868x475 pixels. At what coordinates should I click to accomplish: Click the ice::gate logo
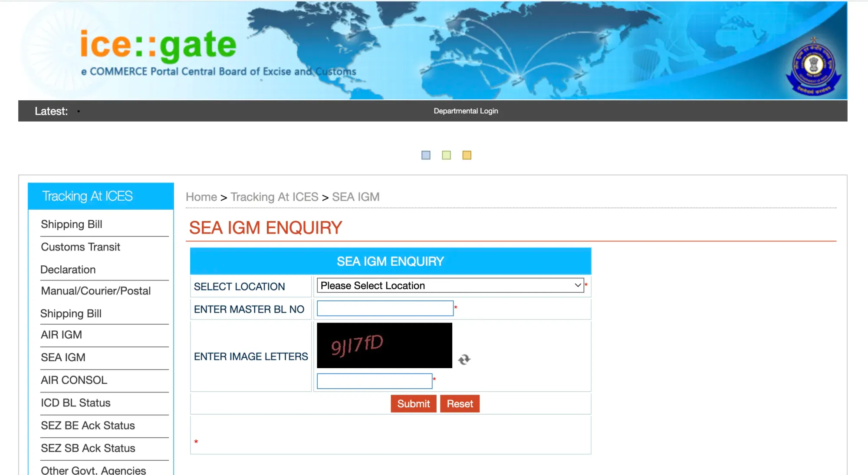158,45
